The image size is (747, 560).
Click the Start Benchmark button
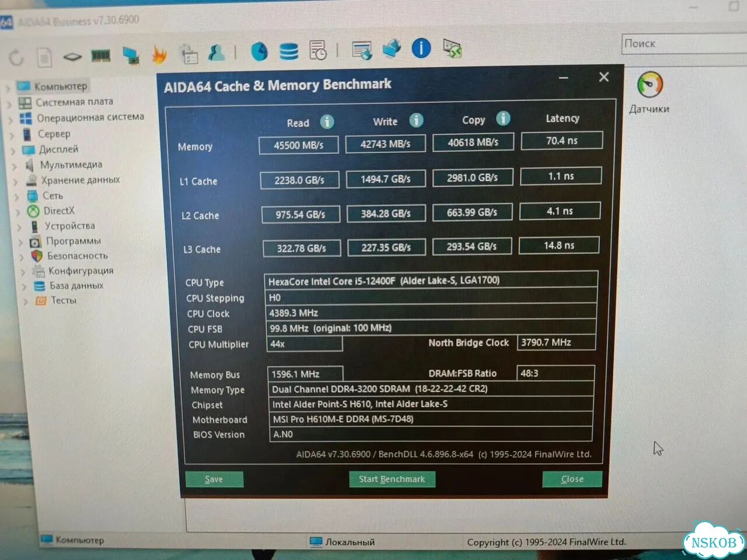pyautogui.click(x=392, y=479)
